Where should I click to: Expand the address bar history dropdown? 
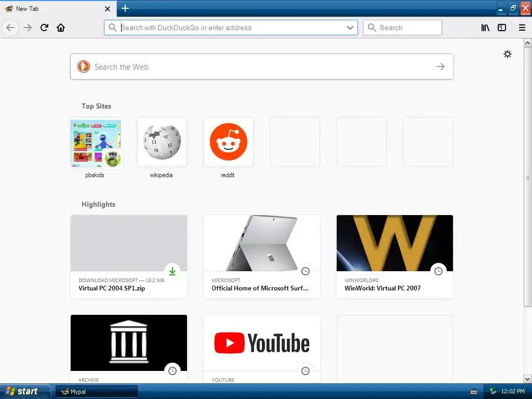(350, 28)
